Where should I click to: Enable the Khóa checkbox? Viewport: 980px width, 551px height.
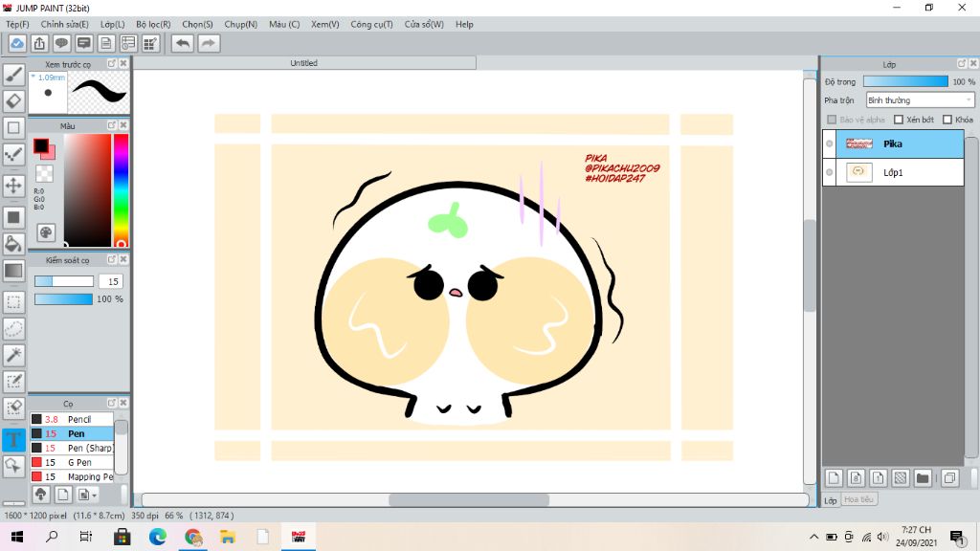947,120
